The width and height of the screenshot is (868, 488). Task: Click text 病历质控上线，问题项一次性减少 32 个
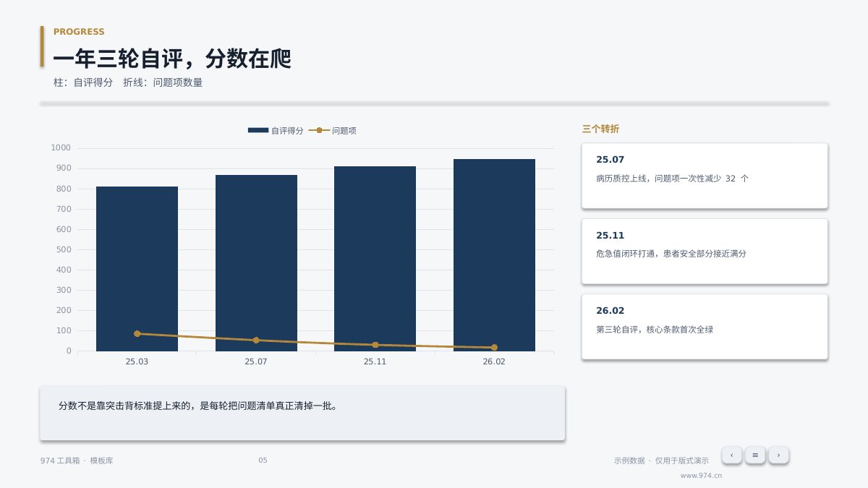coord(672,178)
